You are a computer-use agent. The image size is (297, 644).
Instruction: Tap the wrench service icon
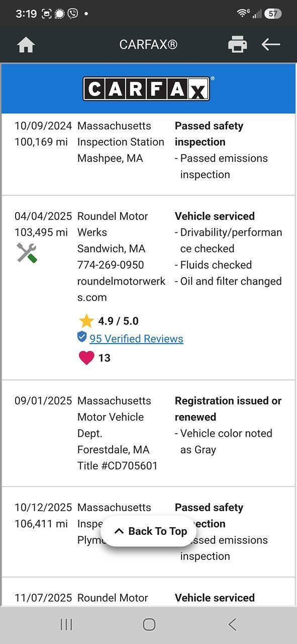coord(27,253)
